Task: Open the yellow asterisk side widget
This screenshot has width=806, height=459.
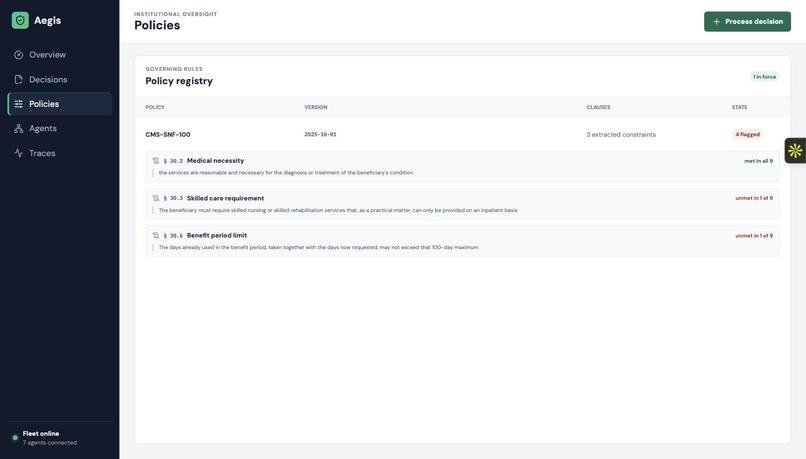Action: point(795,151)
